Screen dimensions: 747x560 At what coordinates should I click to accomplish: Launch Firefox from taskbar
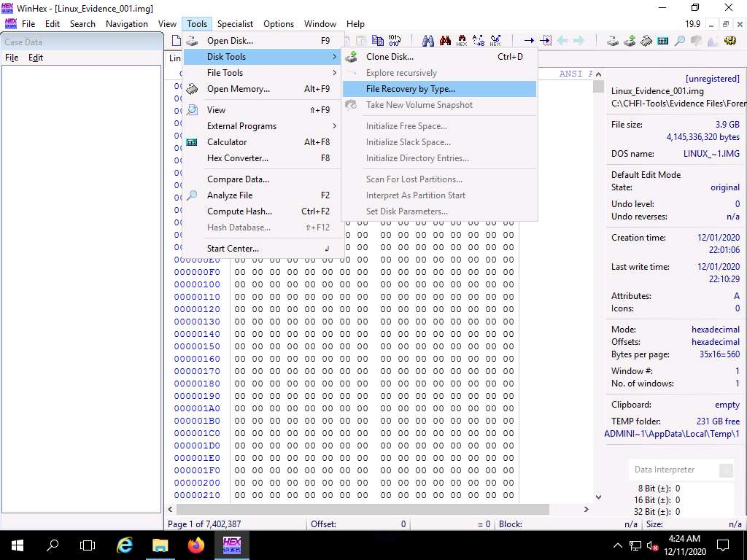(x=196, y=545)
